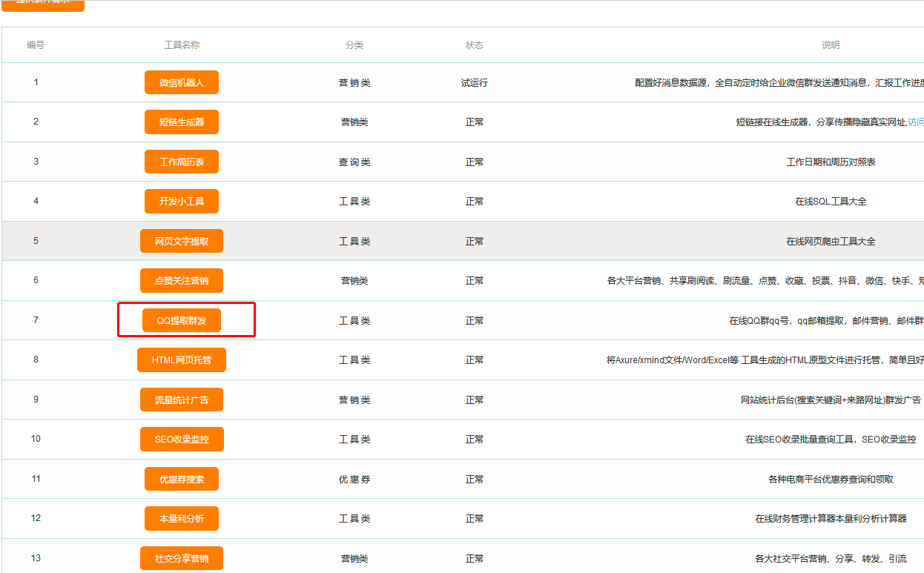Open the 本量利分析 calculator button
This screenshot has height=573, width=924.
pyautogui.click(x=182, y=519)
